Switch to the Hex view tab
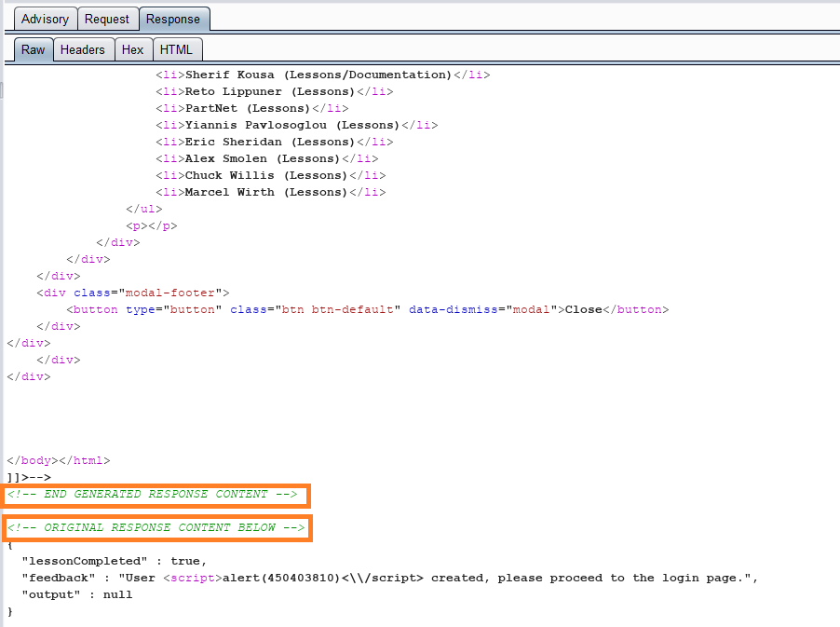The width and height of the screenshot is (840, 627). (133, 49)
